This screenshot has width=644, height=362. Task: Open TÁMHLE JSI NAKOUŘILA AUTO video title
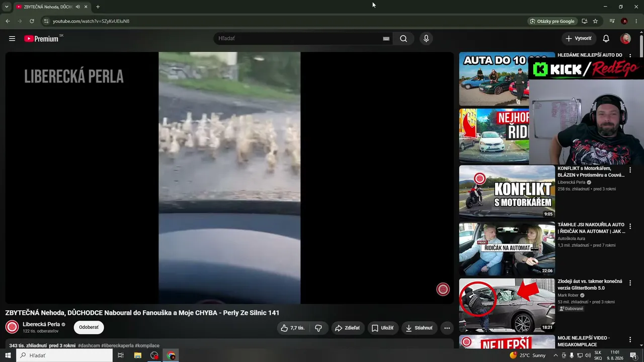(591, 228)
